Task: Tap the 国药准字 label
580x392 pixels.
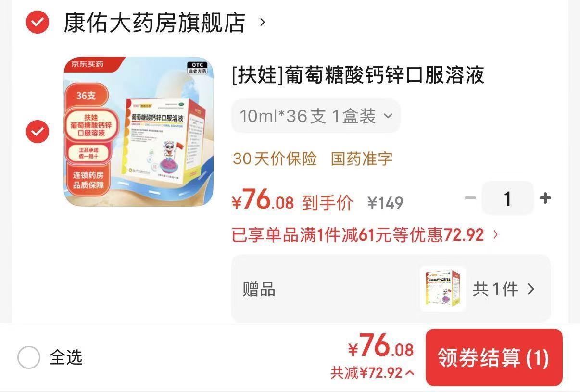Action: 362,159
